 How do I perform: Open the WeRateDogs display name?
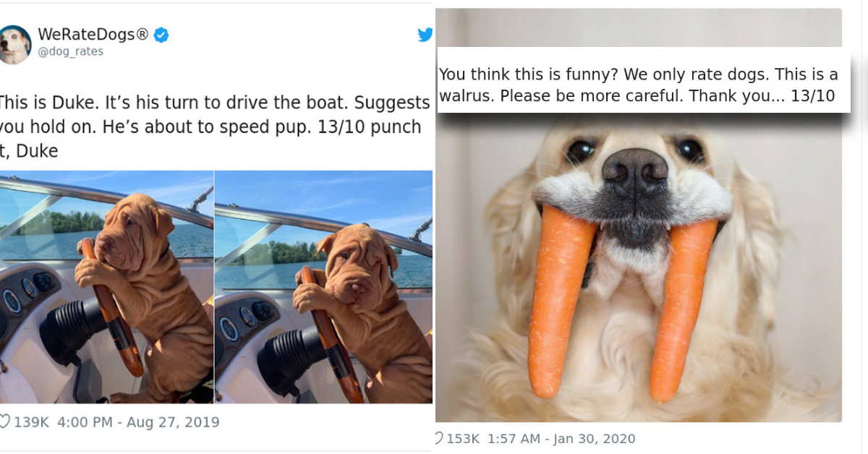[93, 34]
